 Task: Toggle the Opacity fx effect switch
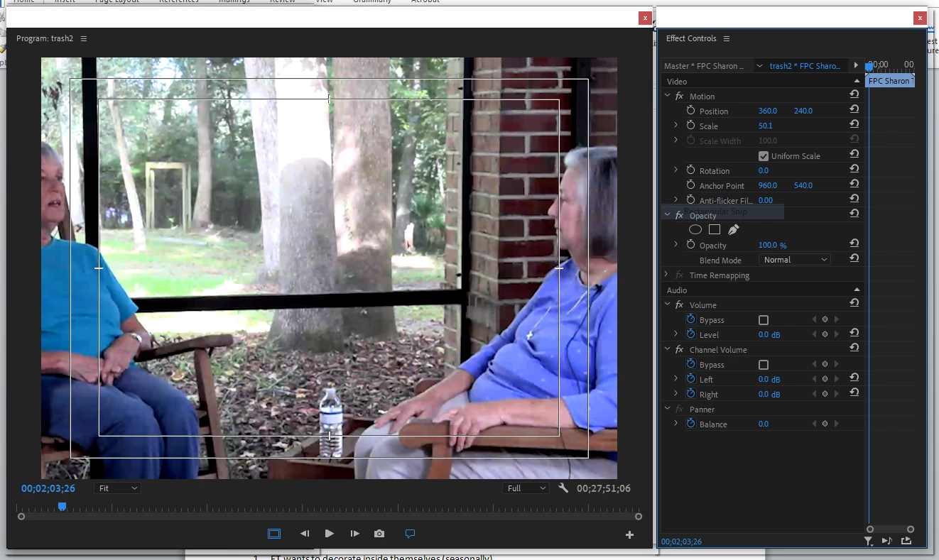click(x=679, y=215)
